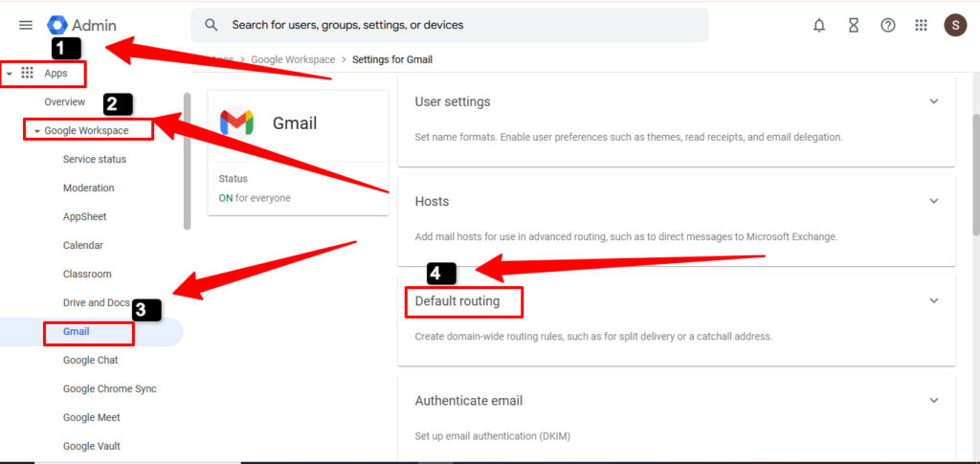Select Gmail in the sidebar
This screenshot has width=980, height=464.
[77, 332]
